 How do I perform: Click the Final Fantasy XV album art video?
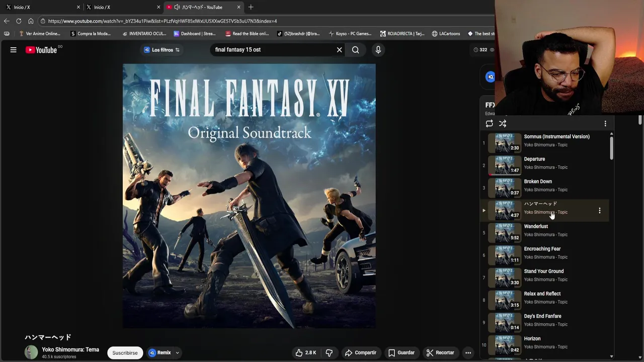click(249, 196)
